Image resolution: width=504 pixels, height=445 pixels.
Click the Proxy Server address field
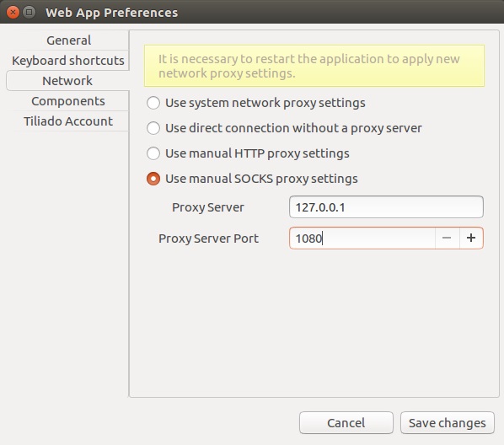pyautogui.click(x=386, y=207)
